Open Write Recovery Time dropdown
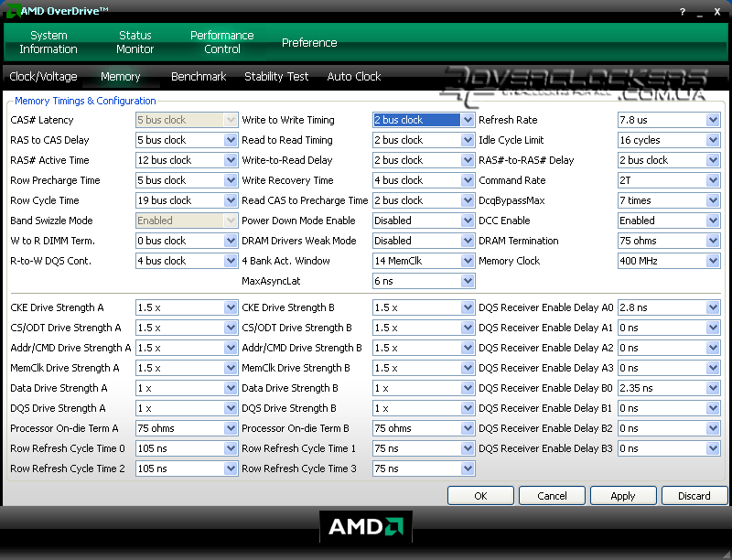The width and height of the screenshot is (732, 560). click(x=468, y=180)
